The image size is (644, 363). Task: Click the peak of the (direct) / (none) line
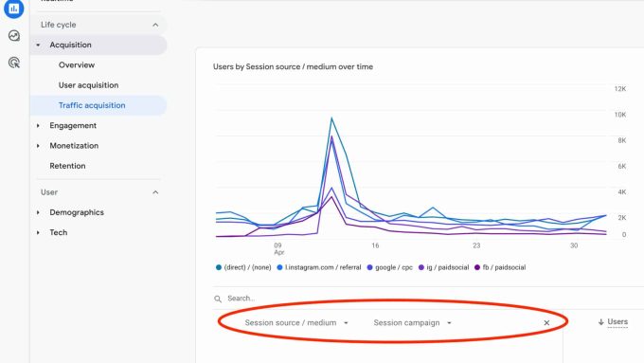click(331, 118)
